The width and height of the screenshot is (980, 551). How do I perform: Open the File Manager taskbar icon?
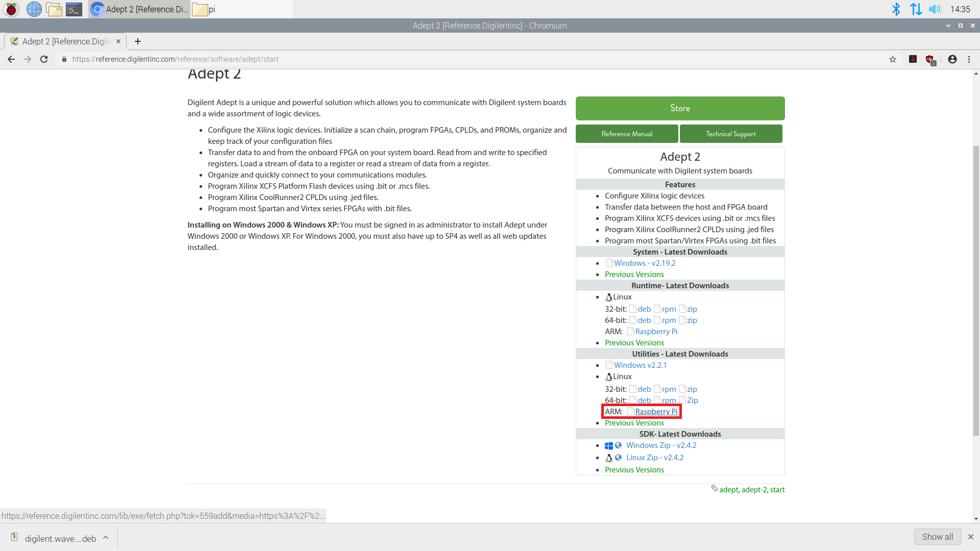[x=54, y=9]
